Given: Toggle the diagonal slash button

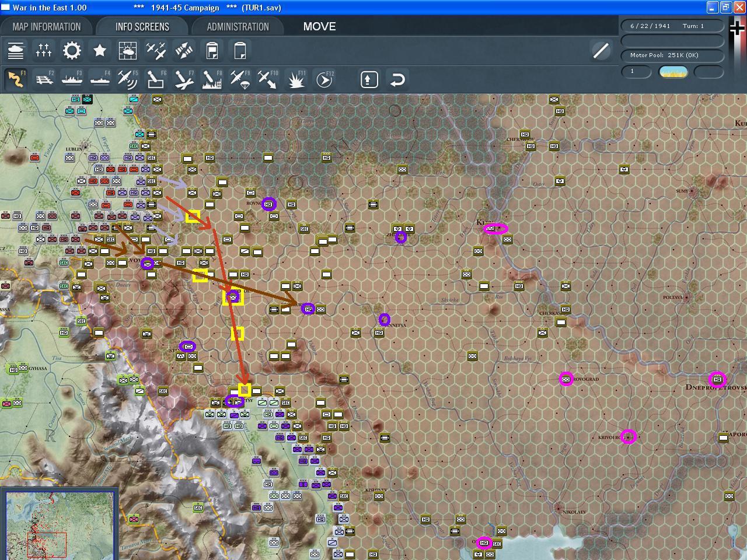Looking at the screenshot, I should point(601,51).
